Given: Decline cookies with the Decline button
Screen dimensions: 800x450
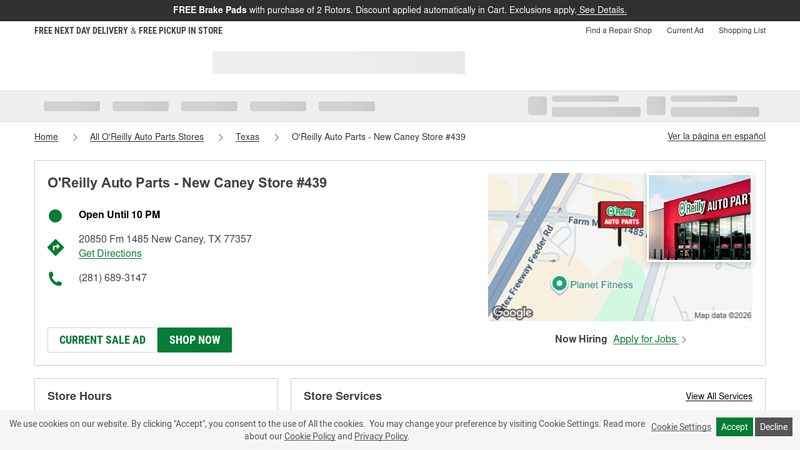Looking at the screenshot, I should pos(773,427).
